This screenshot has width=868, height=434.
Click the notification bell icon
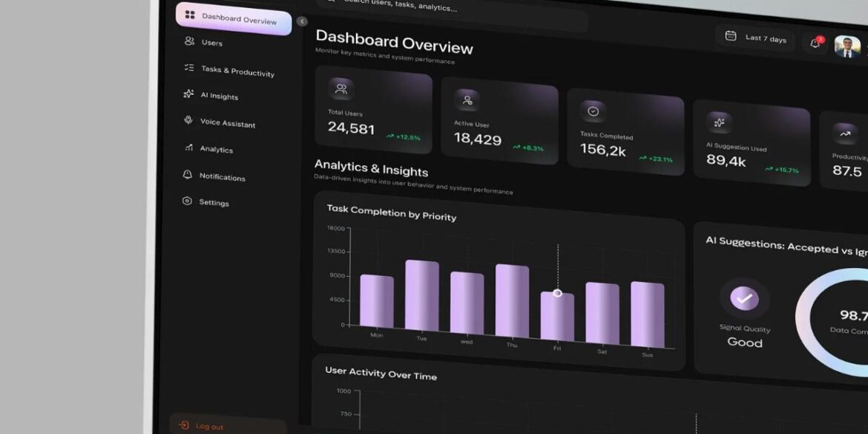click(x=815, y=43)
